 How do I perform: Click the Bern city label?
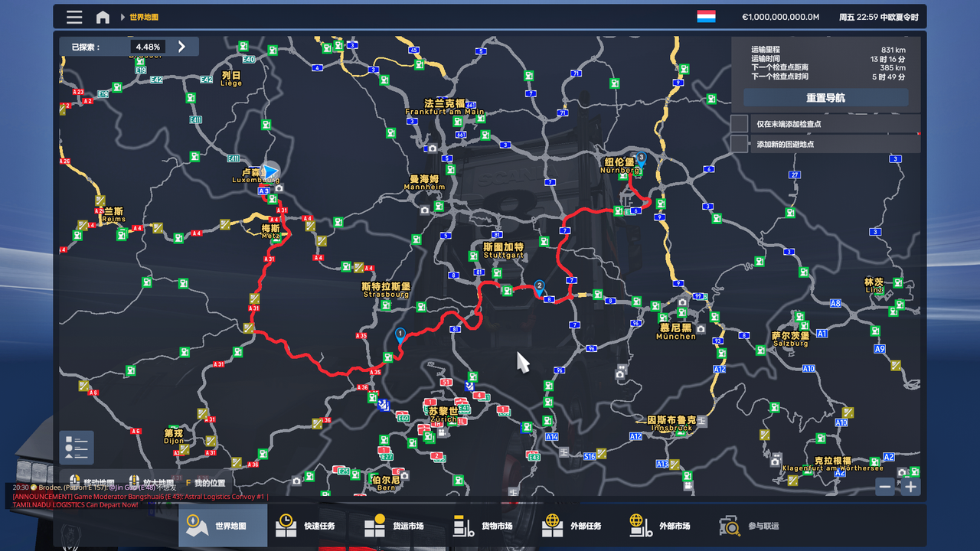tap(387, 483)
